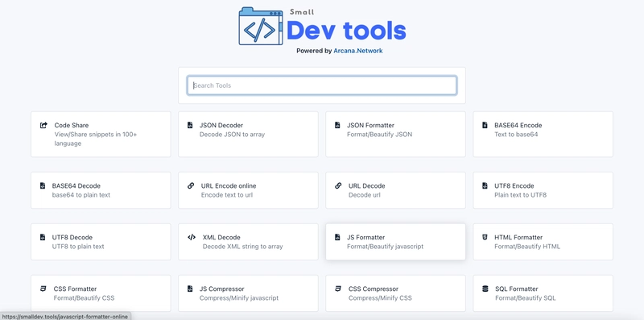Focus the Search Tools input field

[x=321, y=85]
